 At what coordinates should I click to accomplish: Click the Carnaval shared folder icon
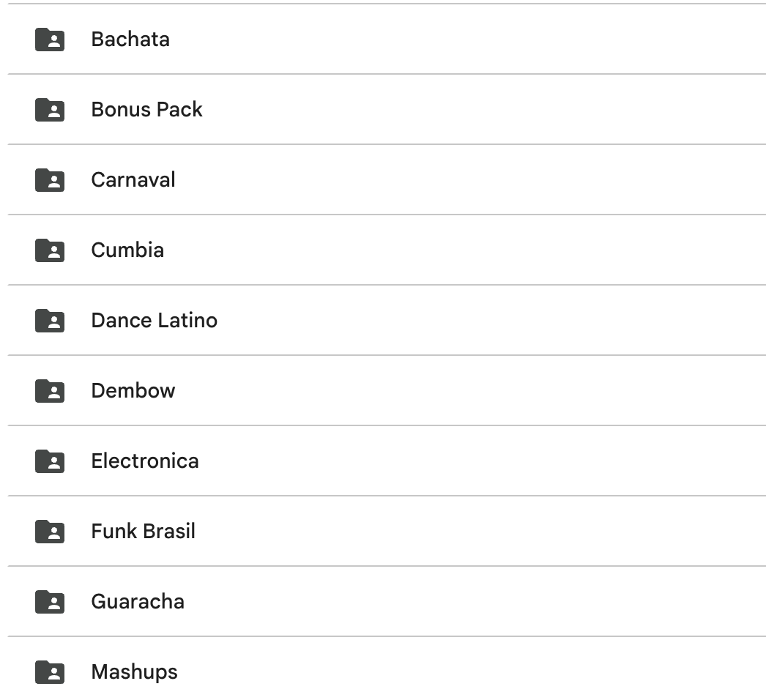click(x=50, y=180)
